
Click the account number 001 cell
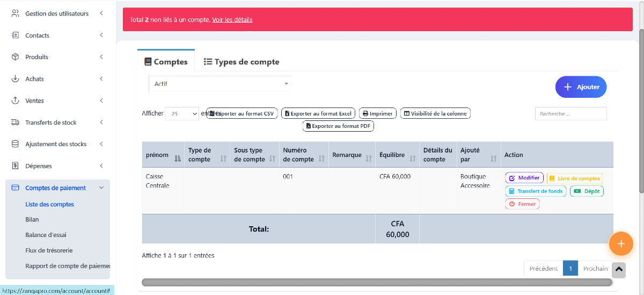[304, 191]
